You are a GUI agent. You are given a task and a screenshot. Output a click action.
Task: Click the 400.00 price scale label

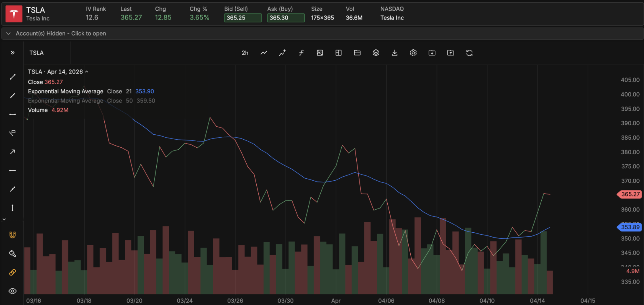click(x=630, y=94)
